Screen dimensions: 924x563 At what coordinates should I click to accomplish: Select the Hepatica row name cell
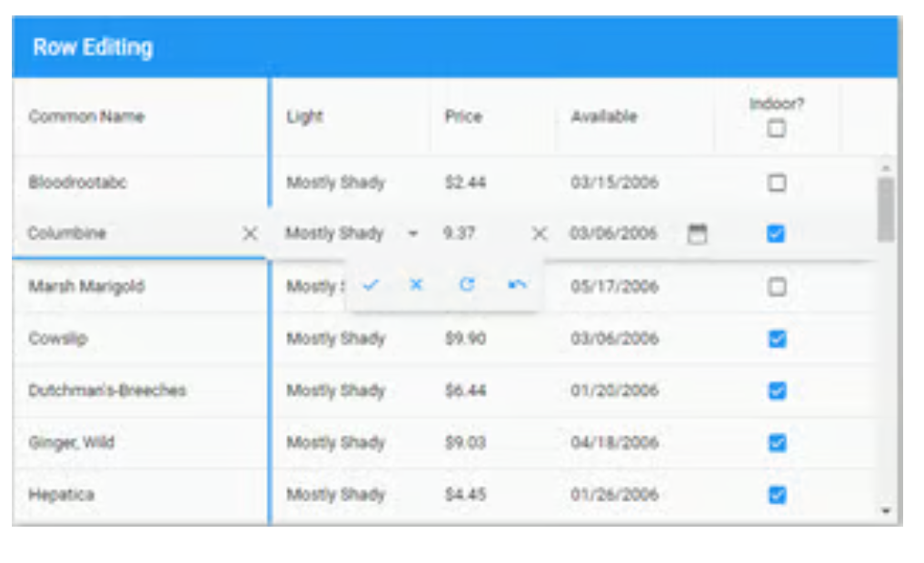click(x=62, y=495)
